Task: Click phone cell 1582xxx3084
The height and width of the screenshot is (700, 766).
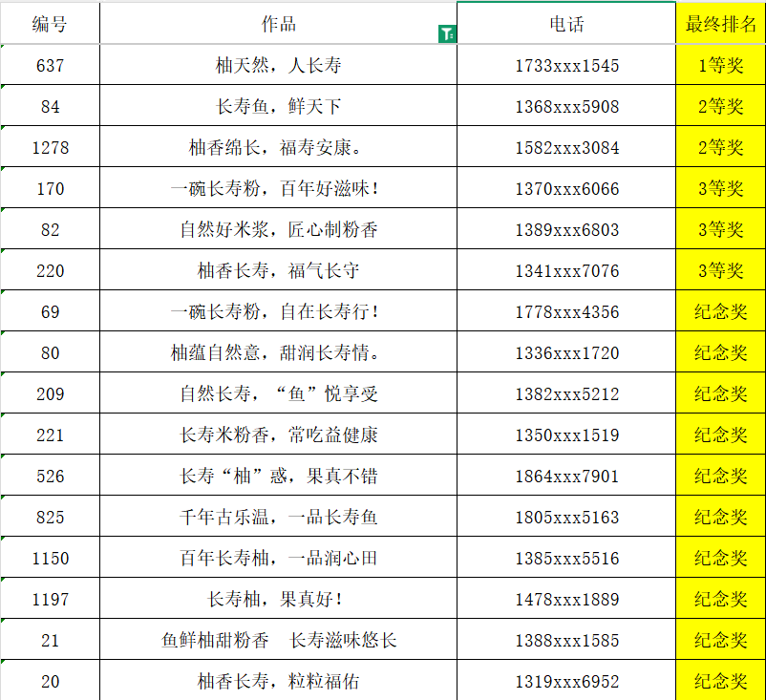Action: (x=566, y=147)
